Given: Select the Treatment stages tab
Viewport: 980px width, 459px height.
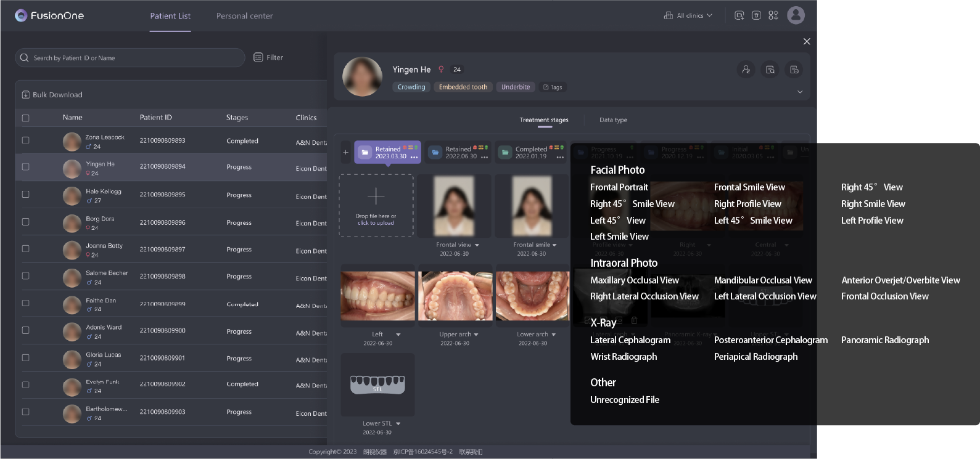Looking at the screenshot, I should pos(544,120).
